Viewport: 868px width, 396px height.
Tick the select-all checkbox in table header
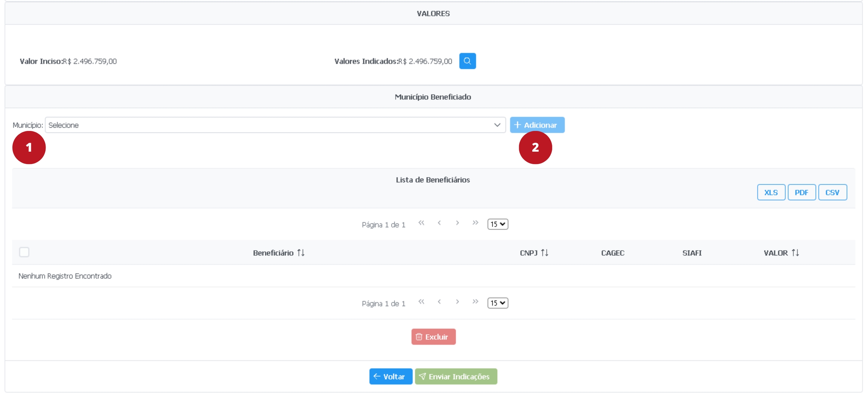pyautogui.click(x=24, y=252)
